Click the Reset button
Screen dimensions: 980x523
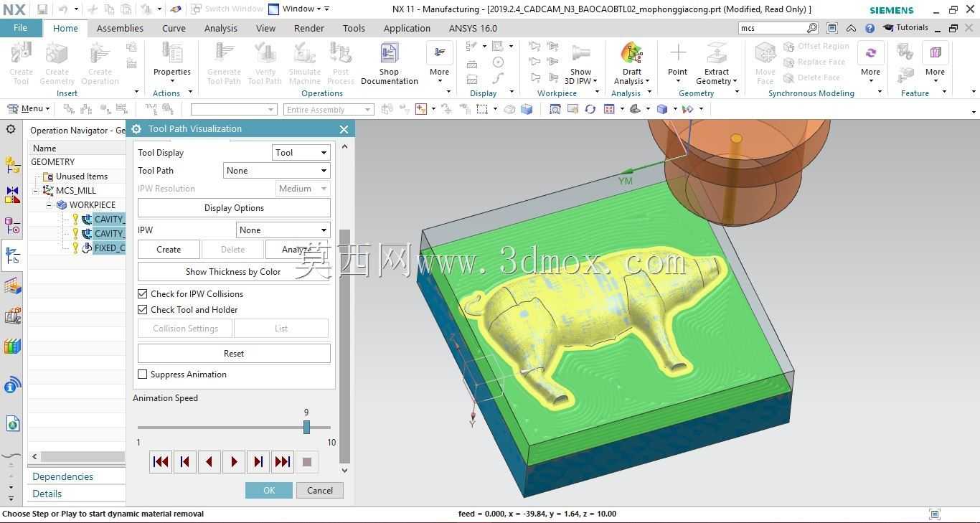[x=234, y=354]
